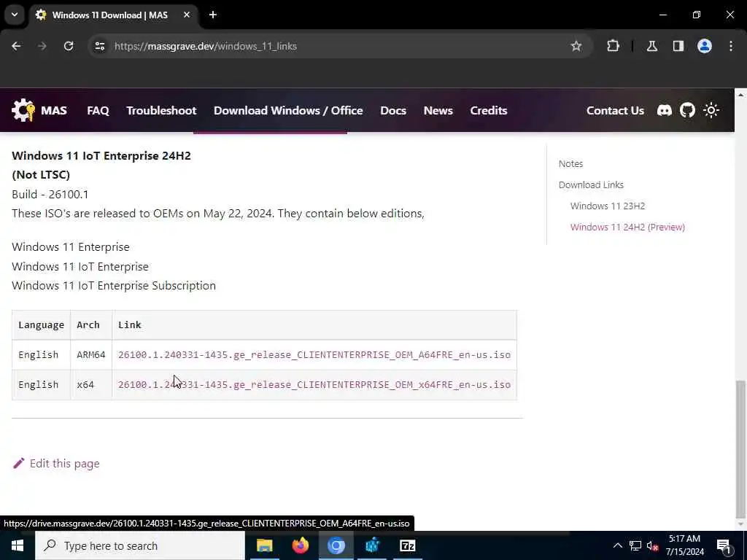Screen dimensions: 747x560
Task: Jump to Windows 11 24H2 (Preview) section
Action: (x=627, y=227)
